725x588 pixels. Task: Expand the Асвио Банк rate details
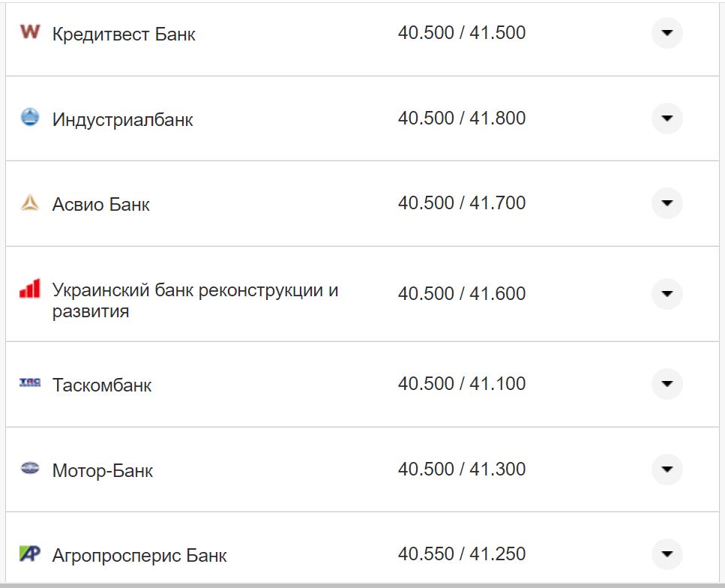coord(666,202)
